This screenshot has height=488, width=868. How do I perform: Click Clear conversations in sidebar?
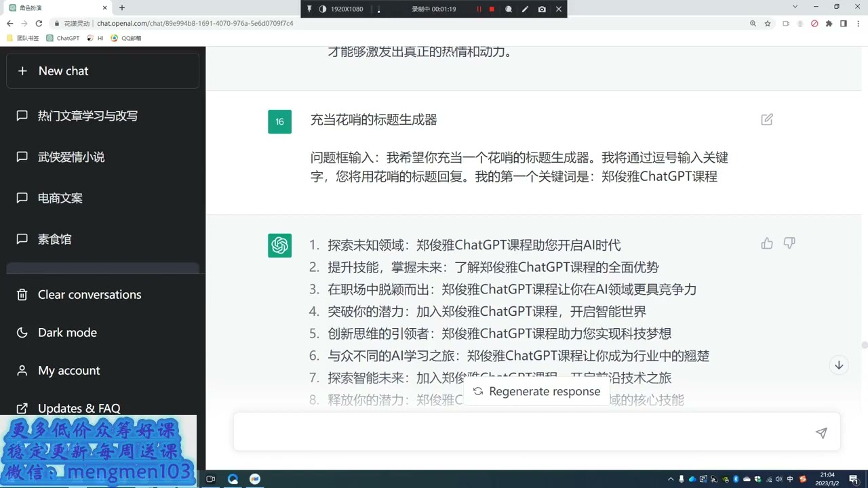click(102, 295)
